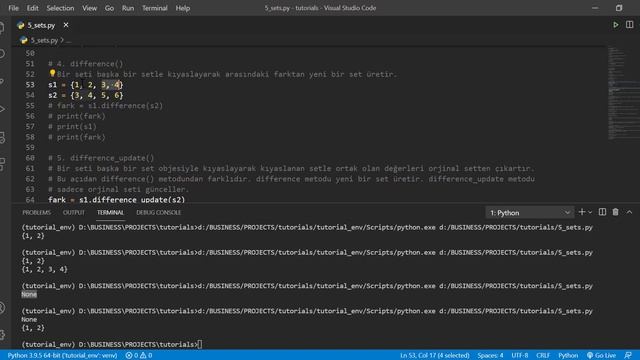Click on line 's2 = {3, 4, 5, 6}'

(86, 95)
